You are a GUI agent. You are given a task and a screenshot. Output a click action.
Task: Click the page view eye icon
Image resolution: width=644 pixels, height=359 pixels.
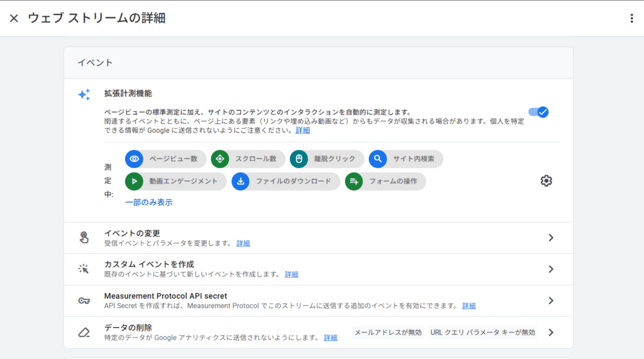pos(134,159)
